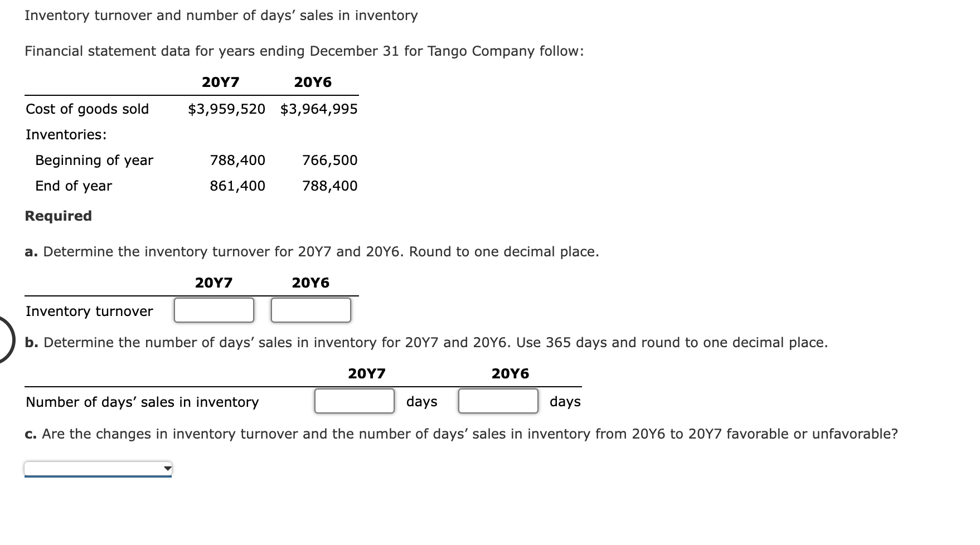
Task: Select the Beginning of year figure 788,400
Action: (x=237, y=160)
